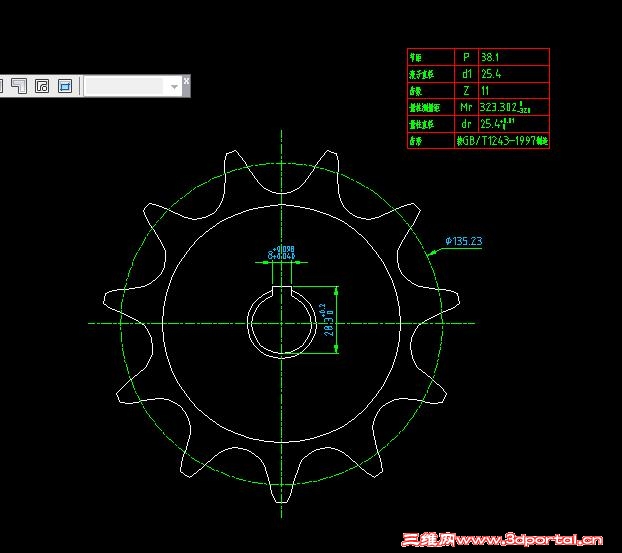Screen dimensions: 622x553
Task: Click the Mr symbol cell in table
Action: (x=466, y=107)
